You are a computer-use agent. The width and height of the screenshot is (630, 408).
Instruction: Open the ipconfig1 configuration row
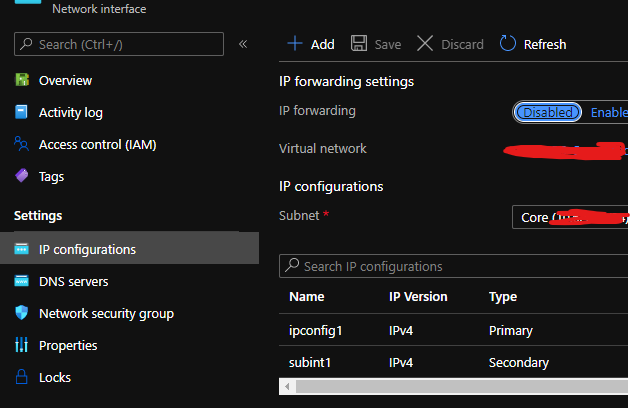tap(453, 330)
